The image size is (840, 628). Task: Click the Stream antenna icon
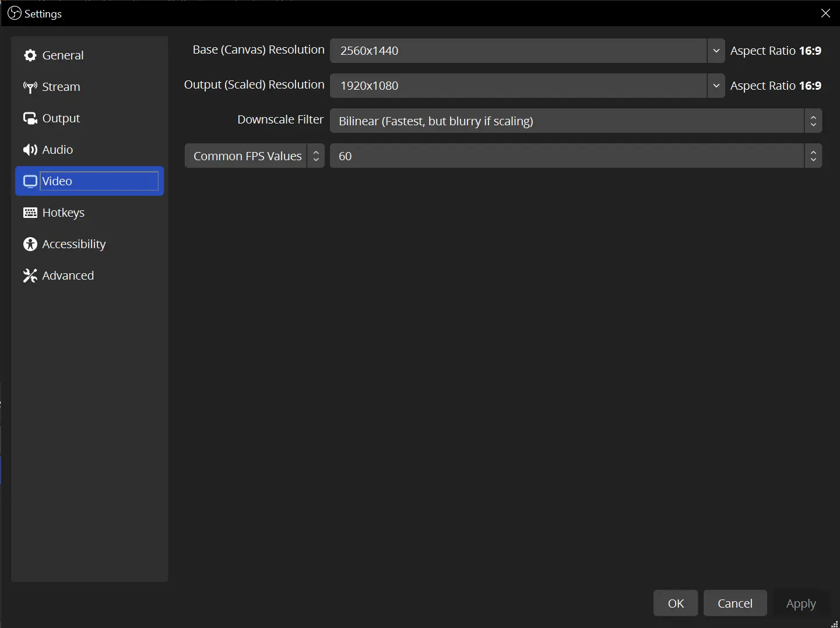click(30, 87)
